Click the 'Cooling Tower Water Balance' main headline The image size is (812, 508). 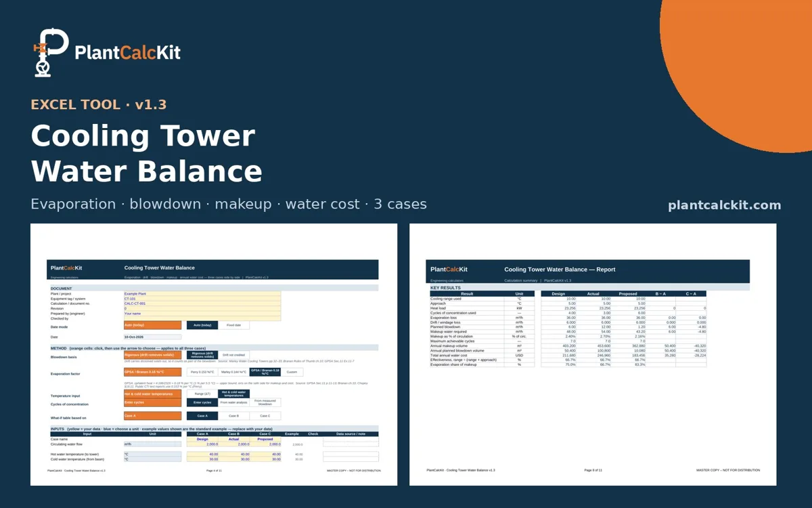pos(146,154)
